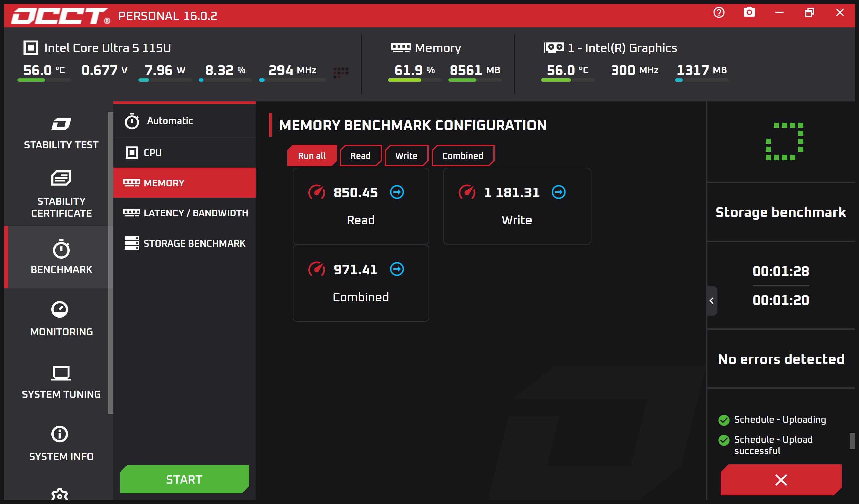Click the blue arrow beside the Write score
This screenshot has height=504, width=859.
click(x=558, y=192)
